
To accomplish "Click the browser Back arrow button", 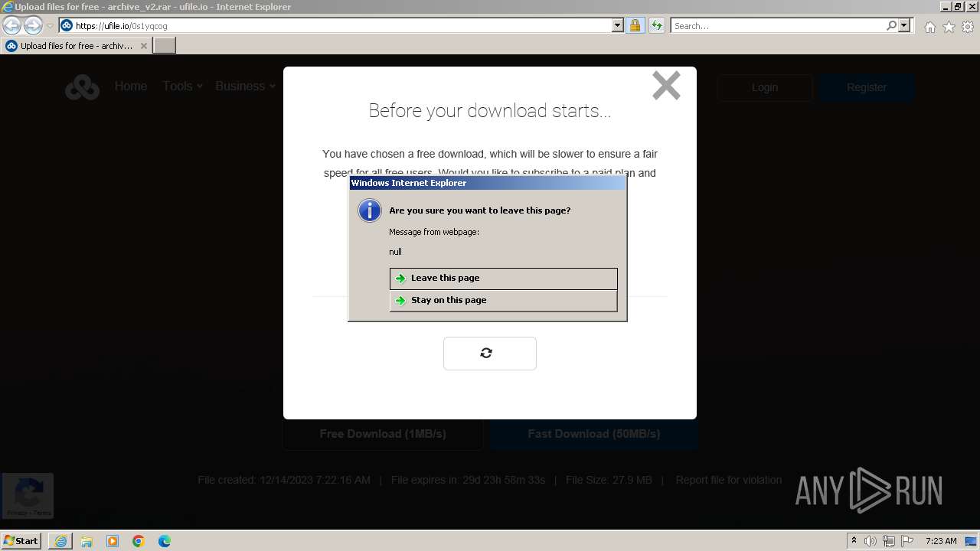I will (12, 25).
